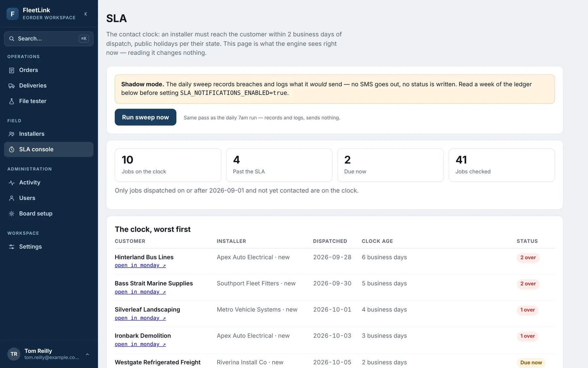This screenshot has height=368, width=588.
Task: Click the Metro Vehicle Systems installer cell
Action: click(257, 309)
